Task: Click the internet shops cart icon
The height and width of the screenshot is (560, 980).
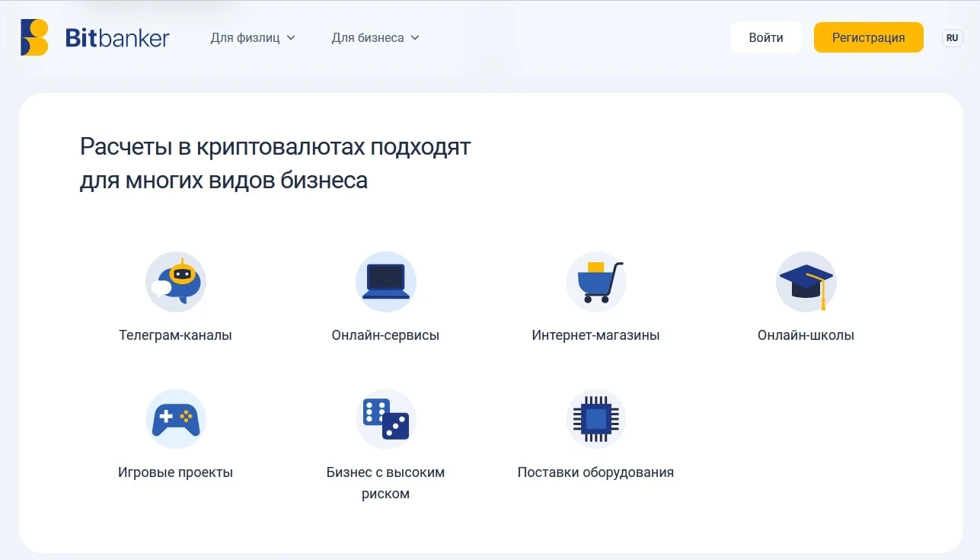Action: (596, 282)
